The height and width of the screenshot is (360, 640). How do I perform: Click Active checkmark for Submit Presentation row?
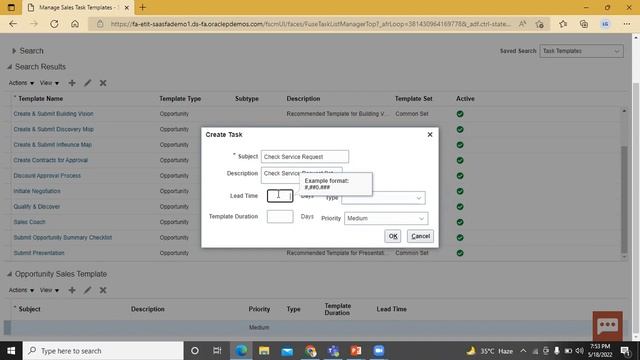click(x=460, y=253)
